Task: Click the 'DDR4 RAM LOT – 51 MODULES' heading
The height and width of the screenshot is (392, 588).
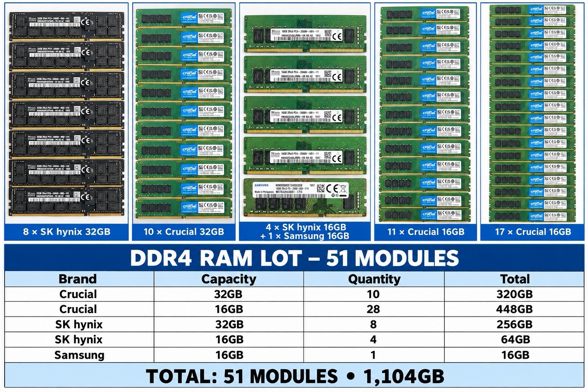Action: 294,258
